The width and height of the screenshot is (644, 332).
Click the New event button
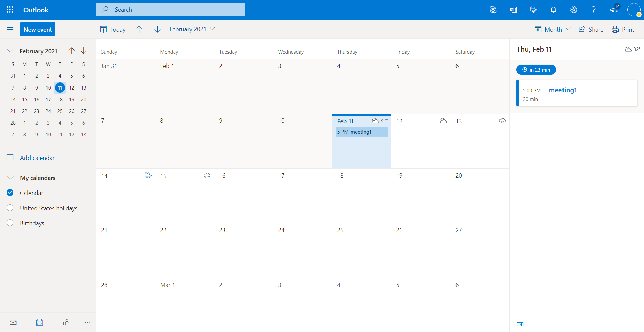(38, 29)
